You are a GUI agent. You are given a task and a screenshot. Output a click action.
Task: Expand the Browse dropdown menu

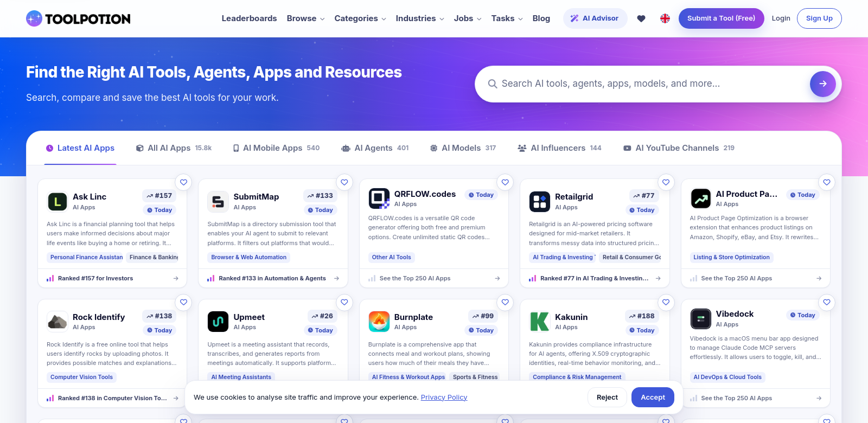click(x=305, y=18)
